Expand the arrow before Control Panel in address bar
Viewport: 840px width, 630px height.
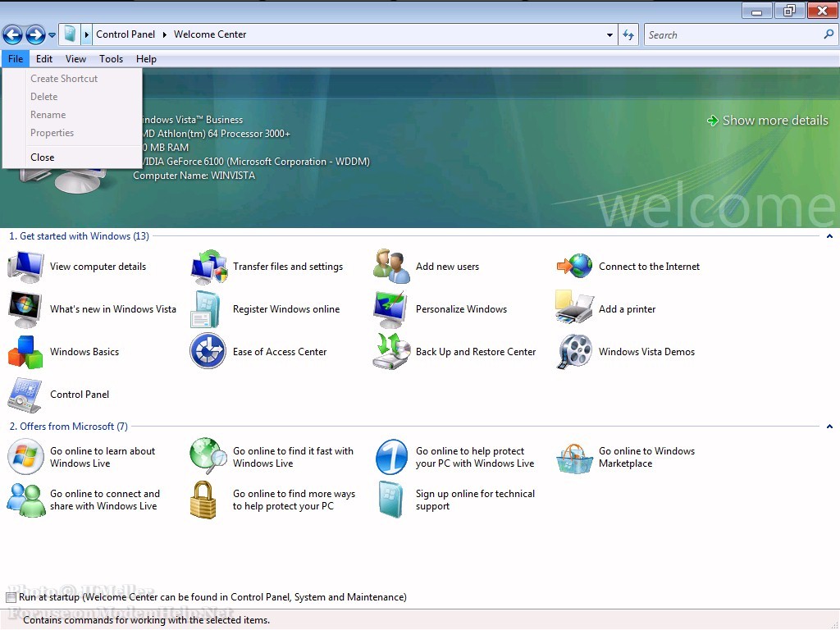pyautogui.click(x=87, y=34)
